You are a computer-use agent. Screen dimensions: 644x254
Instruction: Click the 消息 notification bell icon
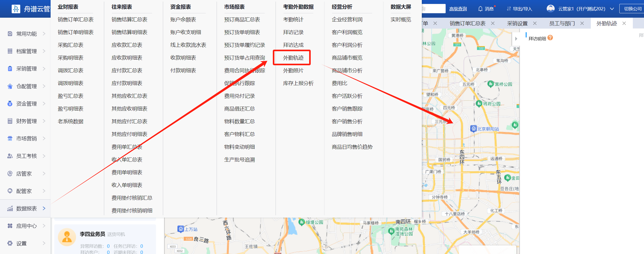coord(480,9)
